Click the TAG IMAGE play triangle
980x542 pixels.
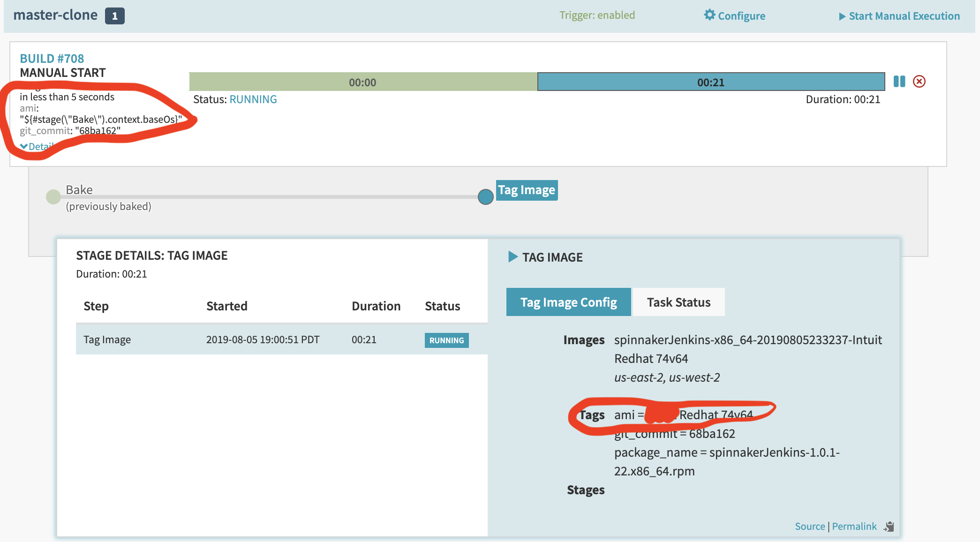click(x=512, y=257)
